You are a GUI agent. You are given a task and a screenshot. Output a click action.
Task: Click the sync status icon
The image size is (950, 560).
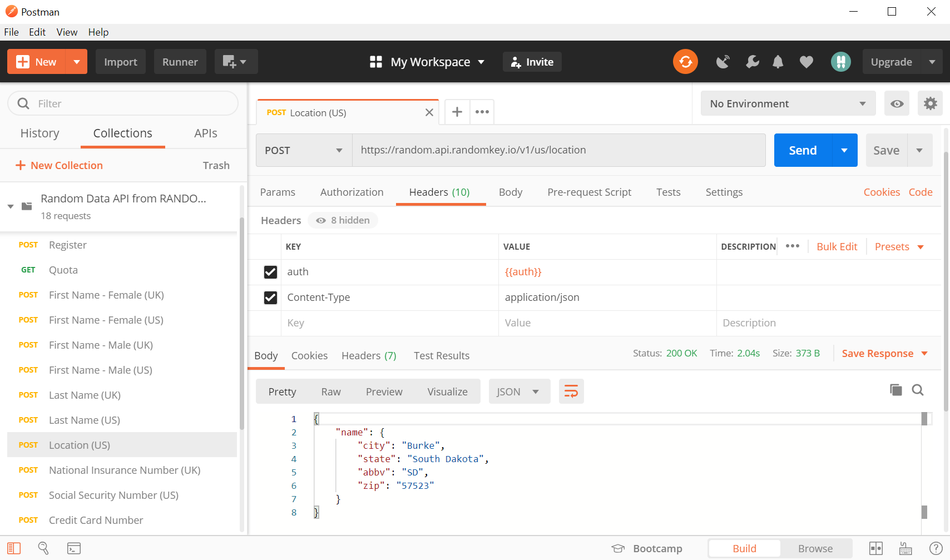tap(685, 62)
